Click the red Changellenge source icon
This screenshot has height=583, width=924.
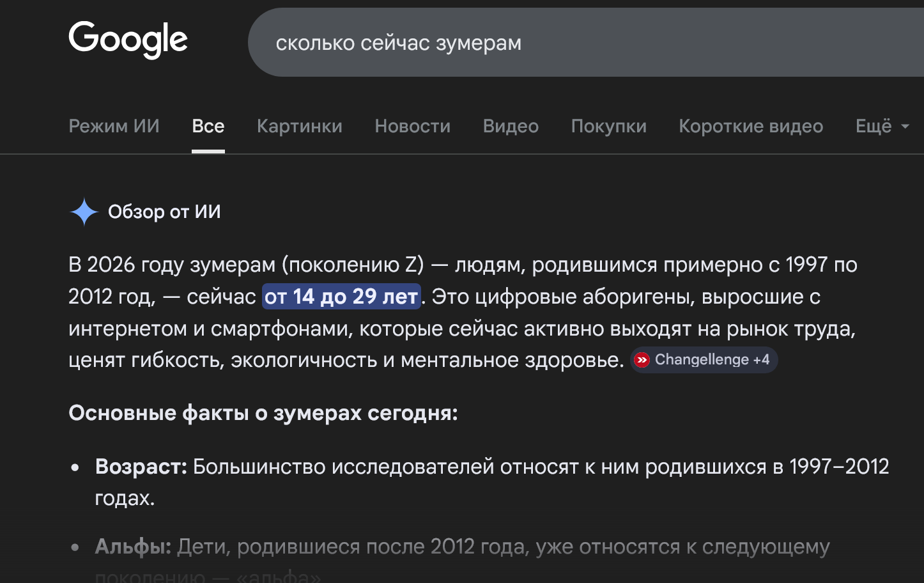[x=642, y=360]
